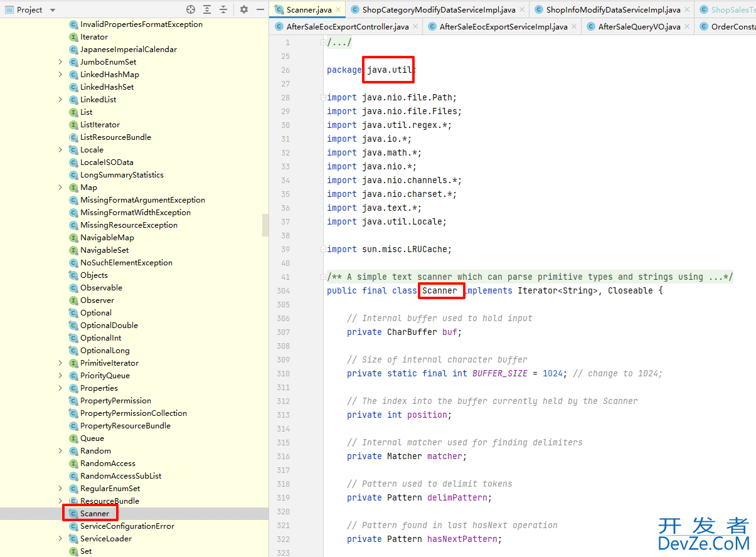The width and height of the screenshot is (756, 557).
Task: Select Observable class in tree
Action: pyautogui.click(x=101, y=287)
